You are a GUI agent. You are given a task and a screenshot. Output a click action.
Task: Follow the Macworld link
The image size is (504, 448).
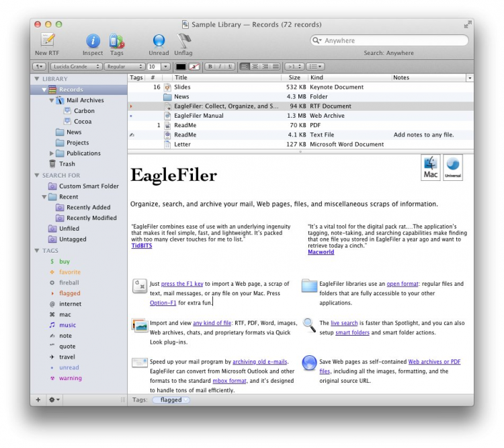(x=321, y=252)
